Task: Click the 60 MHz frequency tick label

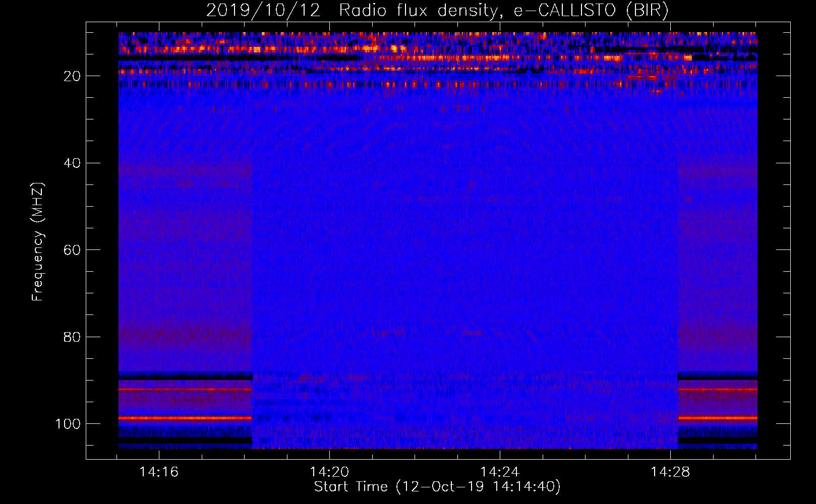Action: click(73, 250)
